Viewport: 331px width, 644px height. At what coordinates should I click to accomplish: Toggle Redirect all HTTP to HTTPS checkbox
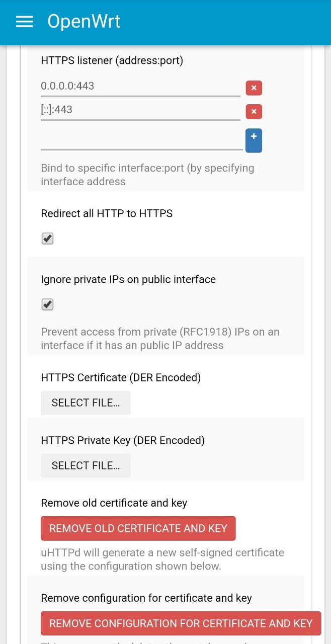(x=47, y=238)
